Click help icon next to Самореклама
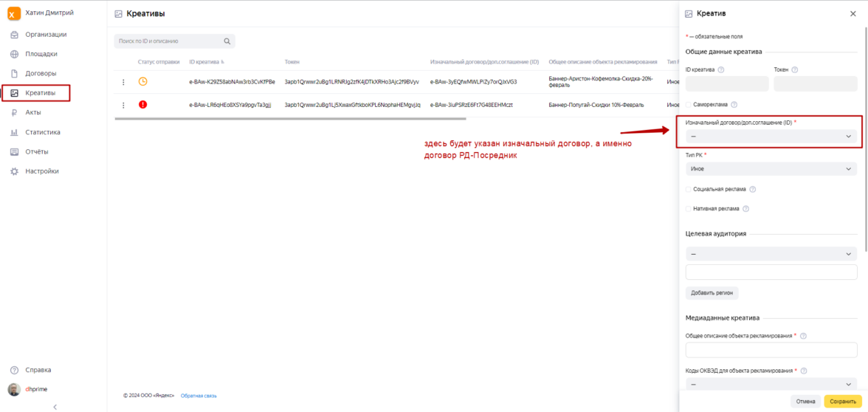 734,104
